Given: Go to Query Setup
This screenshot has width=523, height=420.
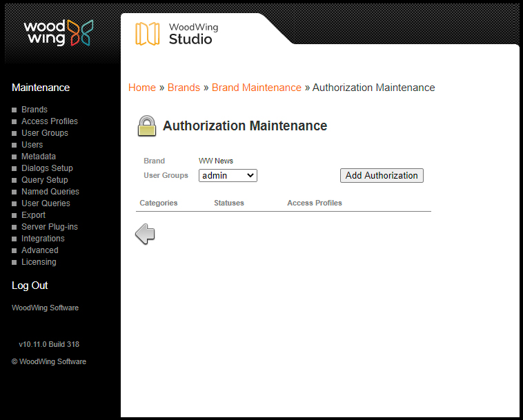Looking at the screenshot, I should [45, 180].
